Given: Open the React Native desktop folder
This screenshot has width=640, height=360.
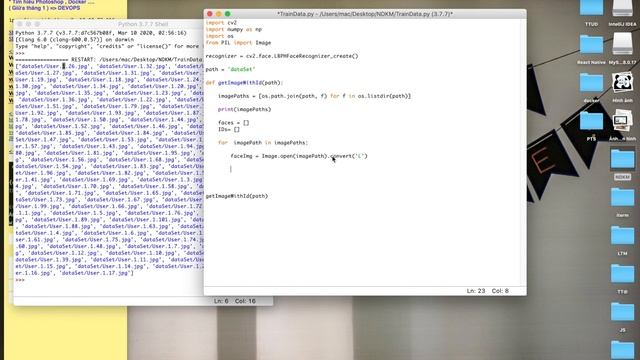Looking at the screenshot, I should pos(591,44).
